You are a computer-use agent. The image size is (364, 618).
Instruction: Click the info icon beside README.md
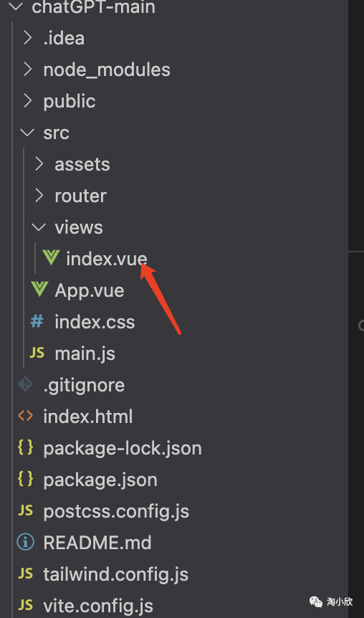[x=26, y=543]
